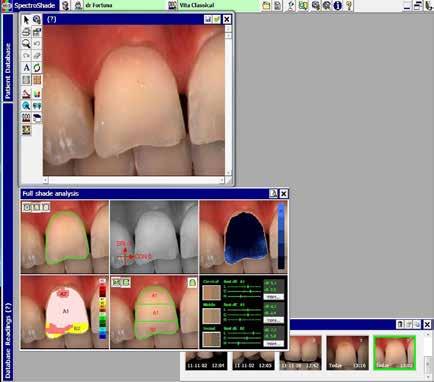The height and width of the screenshot is (382, 434).
Task: Click the trash icon in thumbnail window title bar
Action: click(400, 324)
